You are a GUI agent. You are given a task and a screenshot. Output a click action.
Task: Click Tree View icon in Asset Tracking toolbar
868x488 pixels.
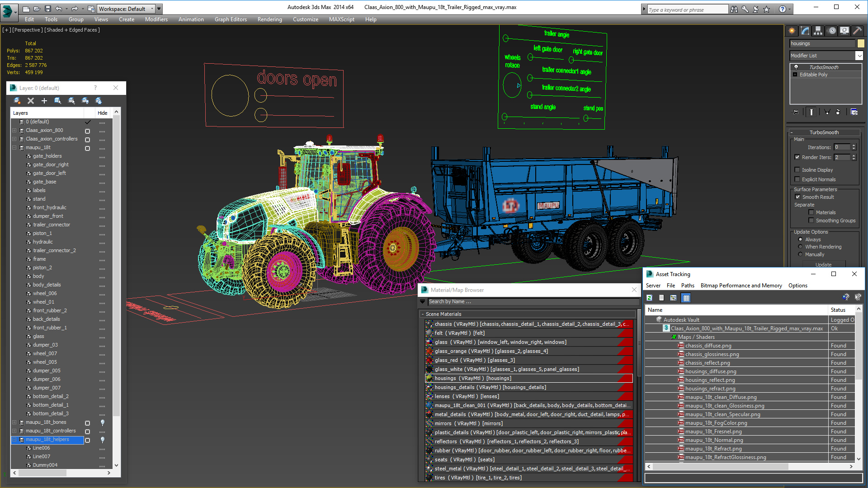click(x=674, y=298)
